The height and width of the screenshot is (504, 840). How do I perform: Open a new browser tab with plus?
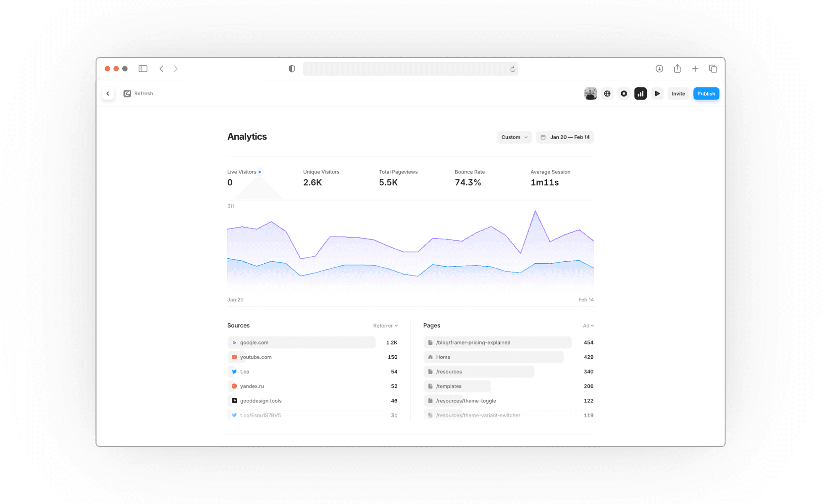coord(695,69)
